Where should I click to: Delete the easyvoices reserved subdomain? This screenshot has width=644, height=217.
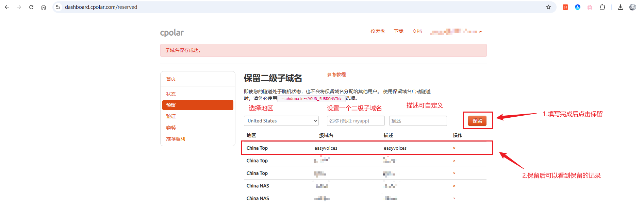454,148
